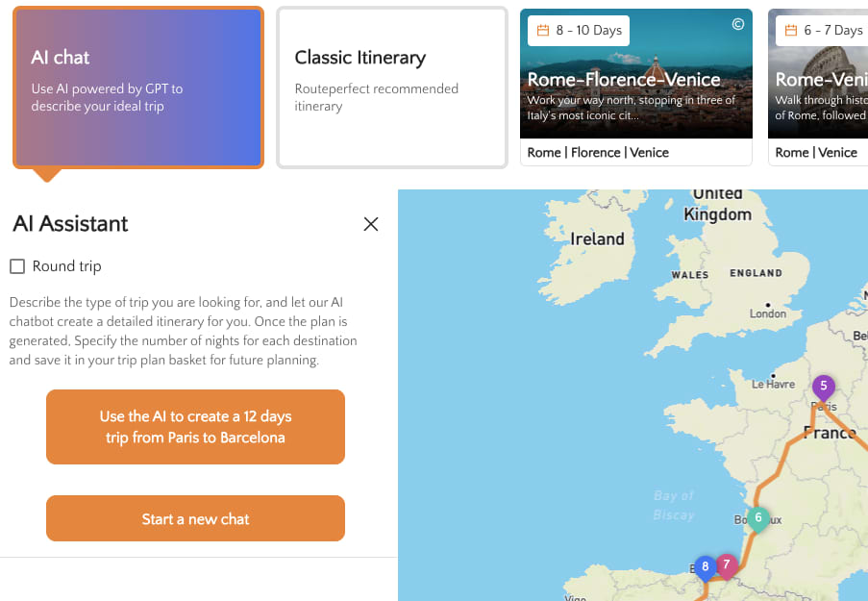The image size is (868, 601).
Task: Click the 'Rome | Florence | Venice' caption
Action: 598,152
